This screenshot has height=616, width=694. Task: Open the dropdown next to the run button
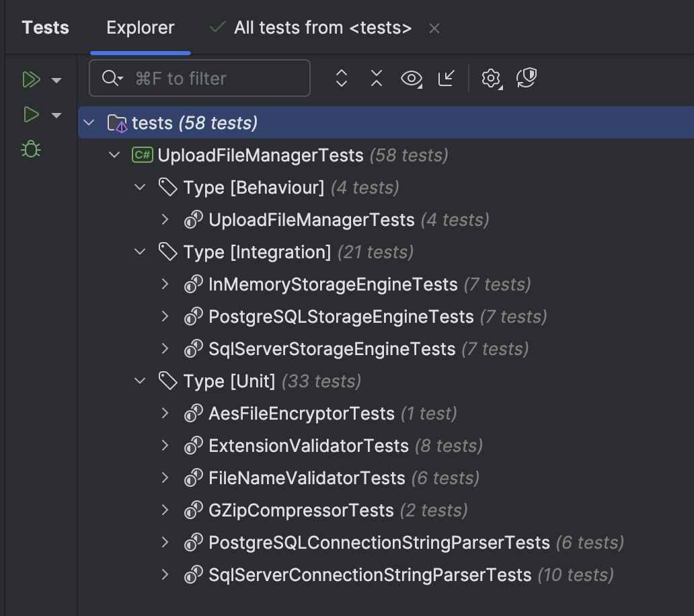tap(57, 114)
